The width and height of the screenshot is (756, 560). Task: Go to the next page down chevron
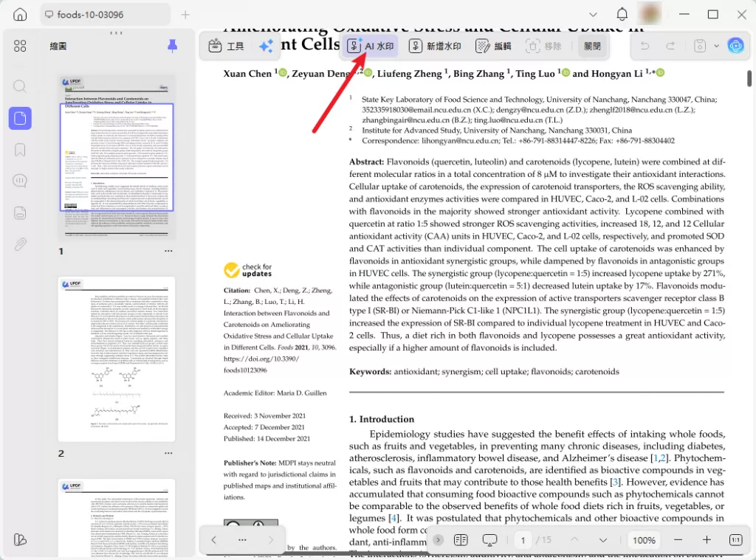[602, 540]
